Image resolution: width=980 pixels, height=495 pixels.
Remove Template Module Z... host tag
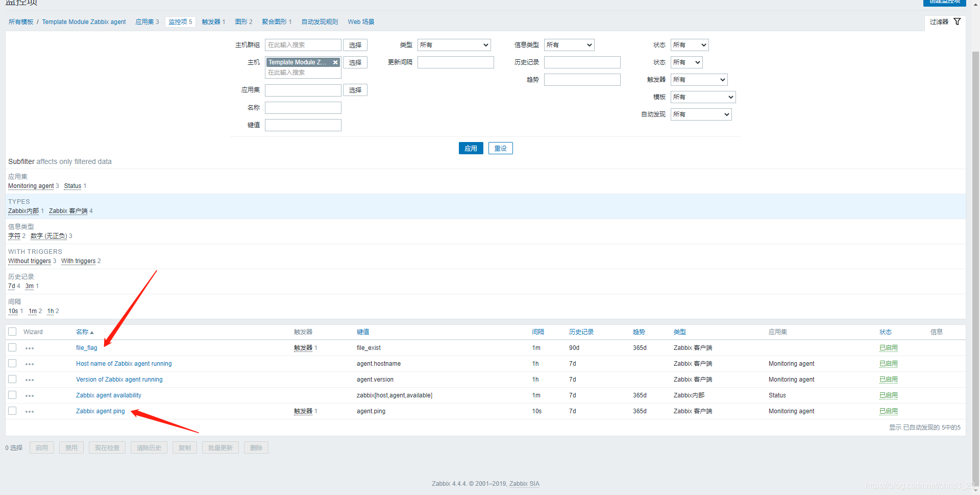[335, 62]
